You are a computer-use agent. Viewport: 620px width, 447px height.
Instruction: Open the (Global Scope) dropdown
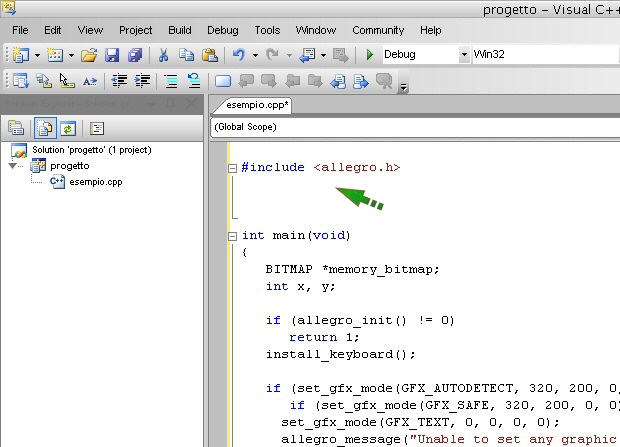click(415, 127)
